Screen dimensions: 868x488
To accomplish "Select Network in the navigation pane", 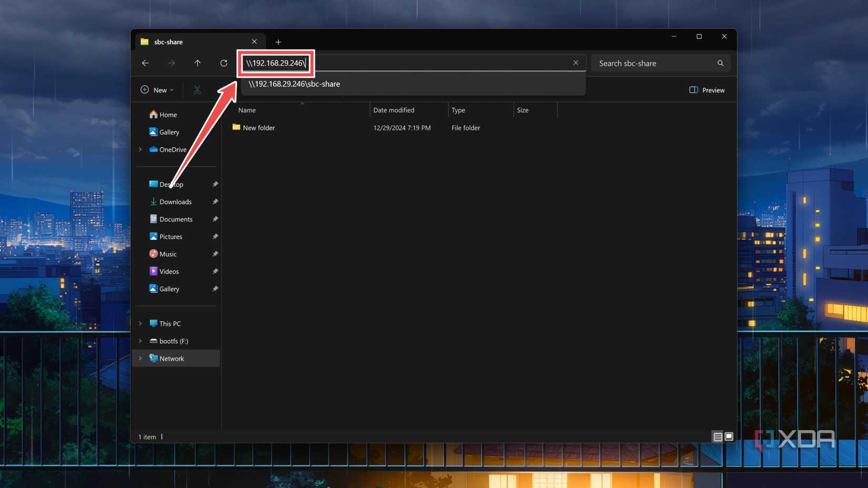I will [176, 358].
